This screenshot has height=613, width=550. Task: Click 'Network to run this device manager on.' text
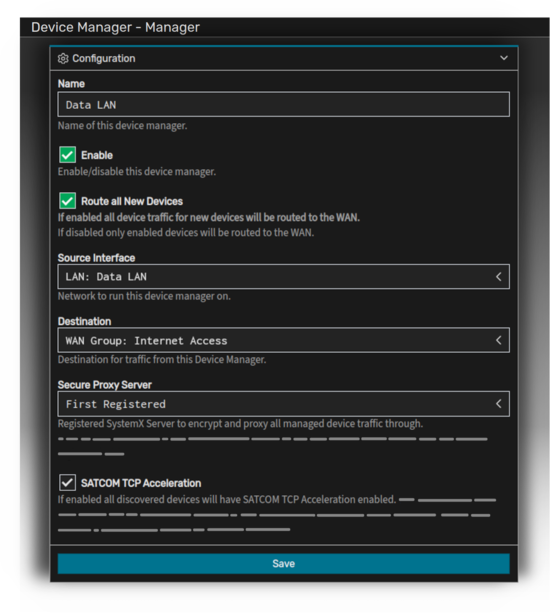144,296
